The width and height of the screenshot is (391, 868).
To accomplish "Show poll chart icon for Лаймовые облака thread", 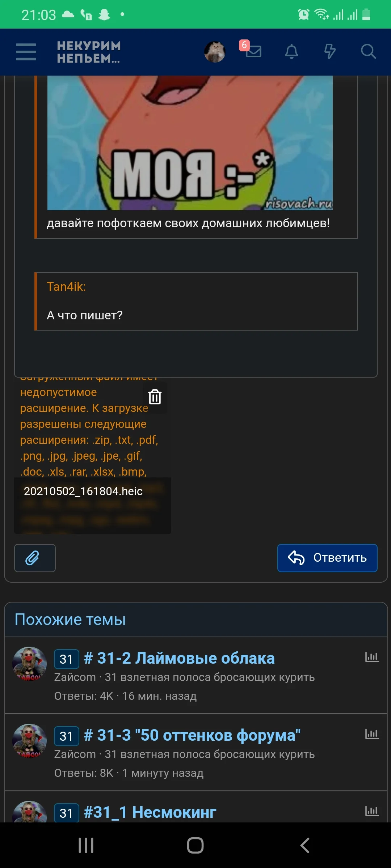I will tap(372, 657).
